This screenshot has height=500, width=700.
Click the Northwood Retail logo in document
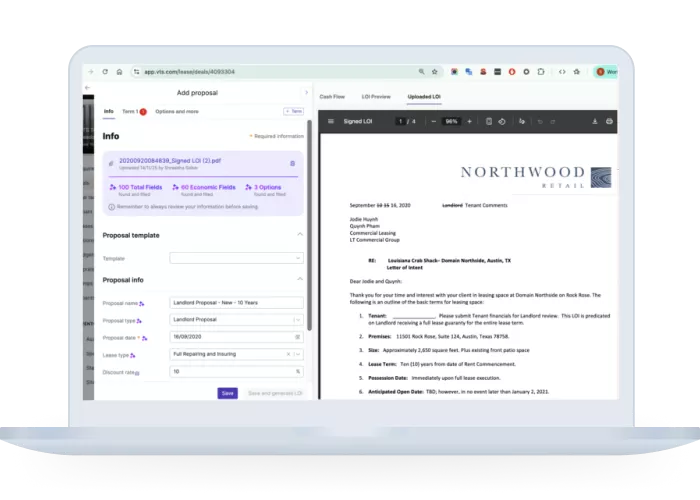536,177
